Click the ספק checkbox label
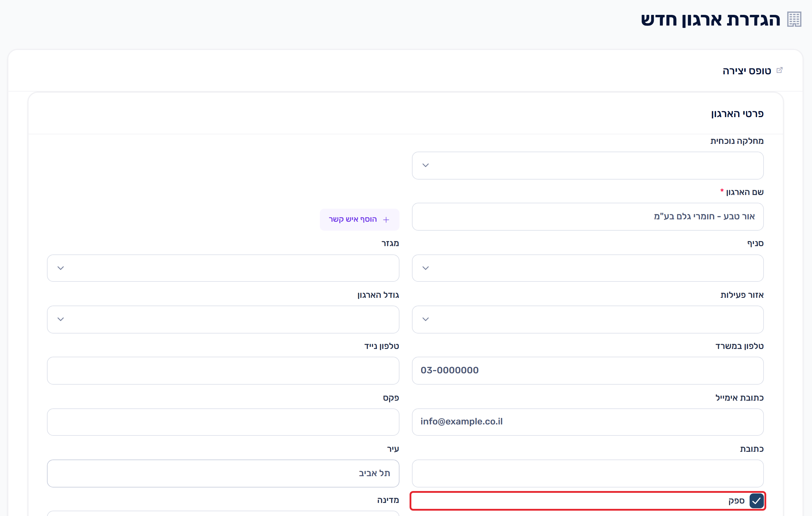This screenshot has width=812, height=516. click(x=736, y=501)
